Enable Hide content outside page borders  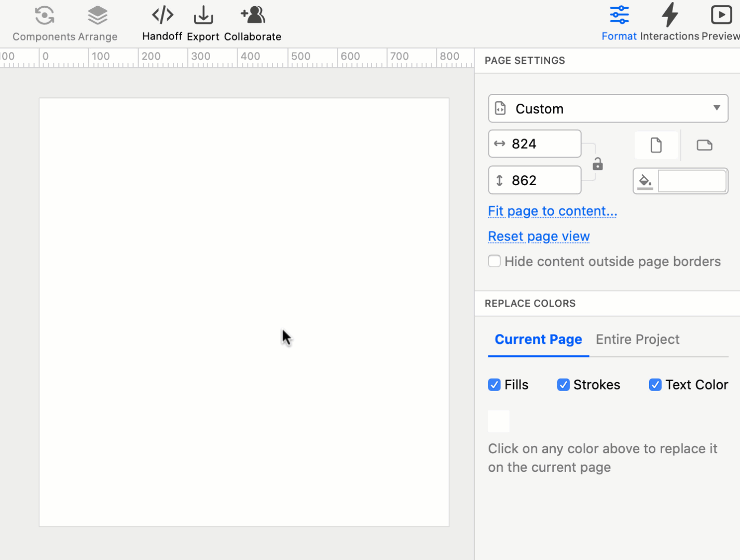click(x=494, y=261)
